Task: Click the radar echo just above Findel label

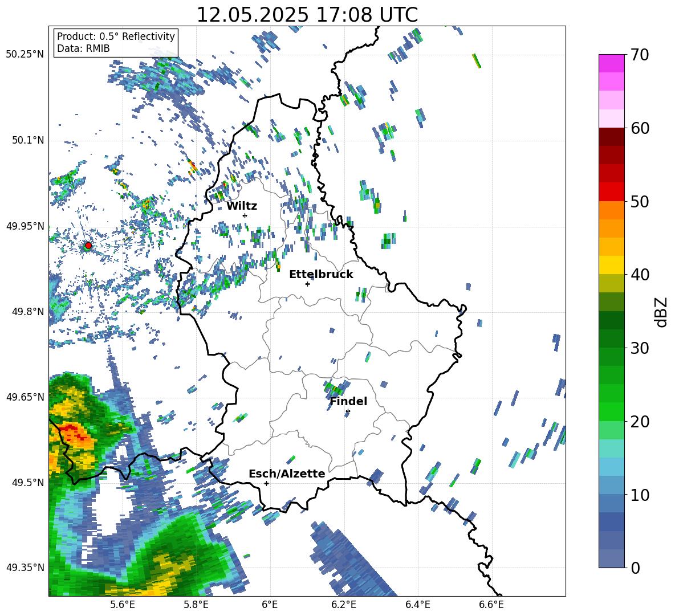Action: [336, 388]
